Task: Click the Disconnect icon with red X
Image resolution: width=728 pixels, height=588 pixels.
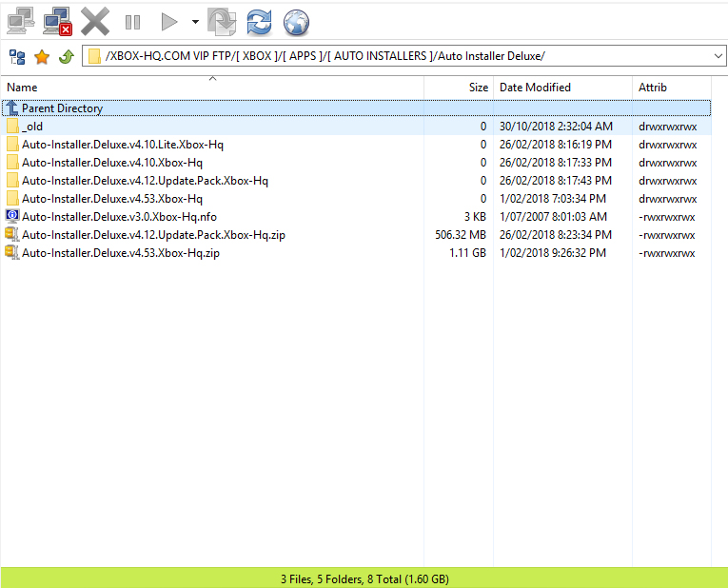Action: [58, 20]
